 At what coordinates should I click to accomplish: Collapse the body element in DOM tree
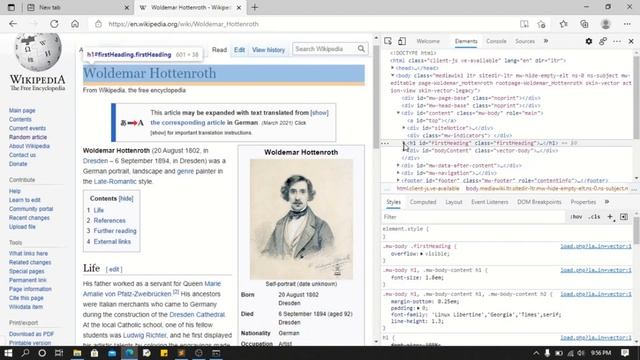click(x=393, y=76)
